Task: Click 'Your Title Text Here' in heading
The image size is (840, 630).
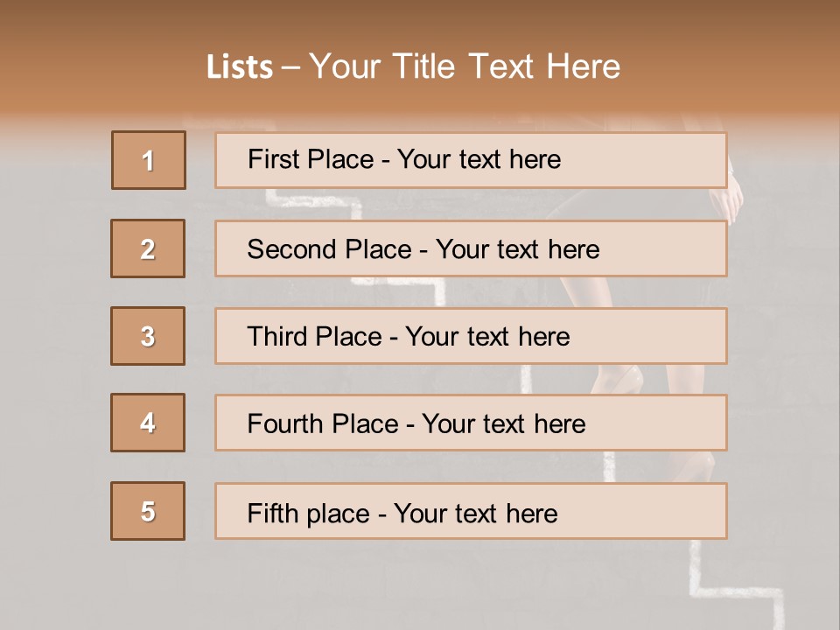Action: tap(465, 66)
